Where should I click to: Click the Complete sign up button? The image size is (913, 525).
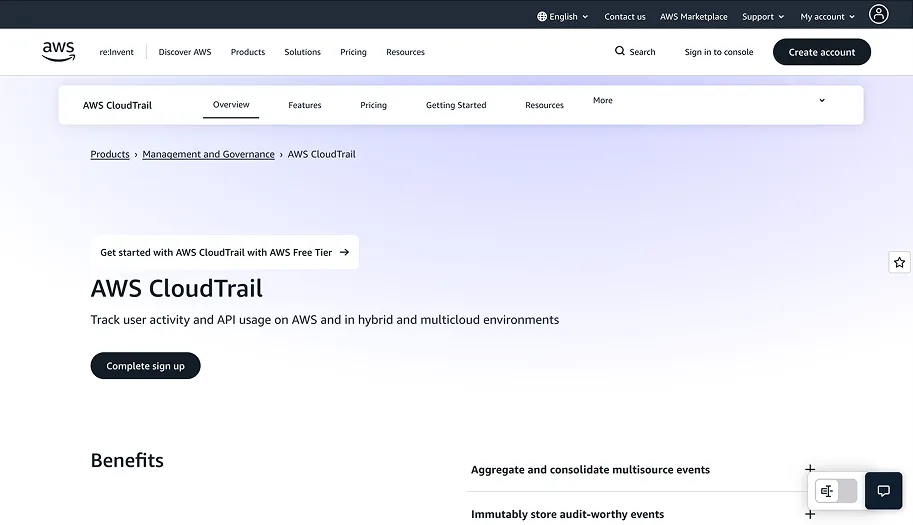145,366
